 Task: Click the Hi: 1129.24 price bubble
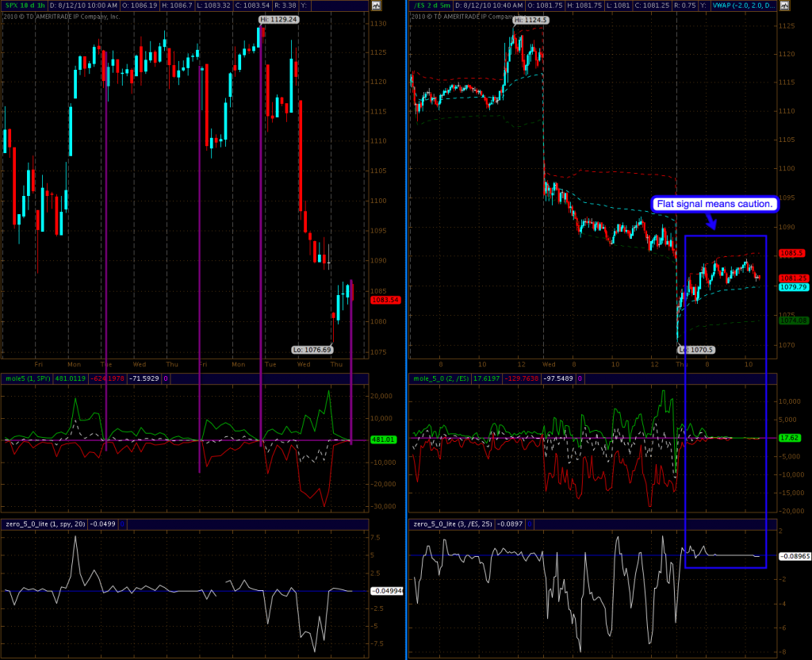(277, 19)
